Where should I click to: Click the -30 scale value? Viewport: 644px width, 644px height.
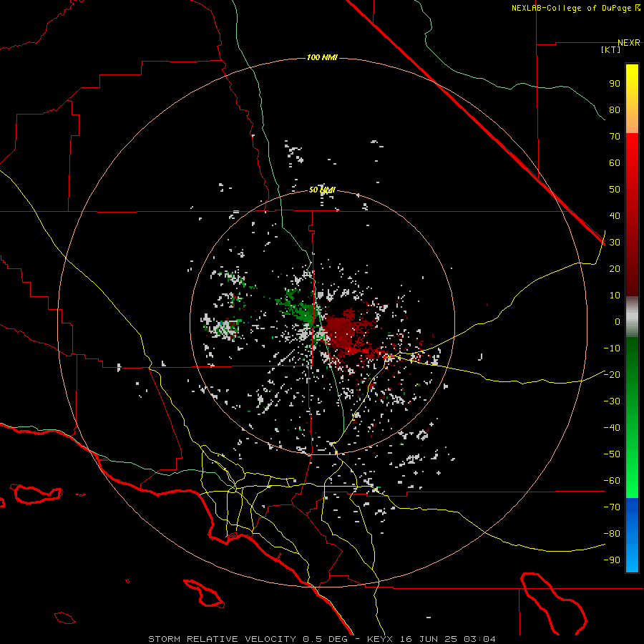tap(612, 401)
